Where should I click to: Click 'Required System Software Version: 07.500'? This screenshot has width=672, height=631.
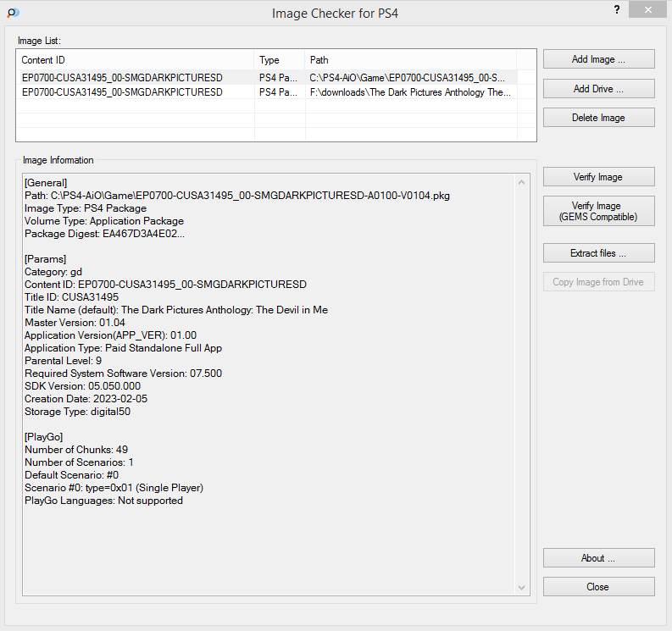coord(124,374)
